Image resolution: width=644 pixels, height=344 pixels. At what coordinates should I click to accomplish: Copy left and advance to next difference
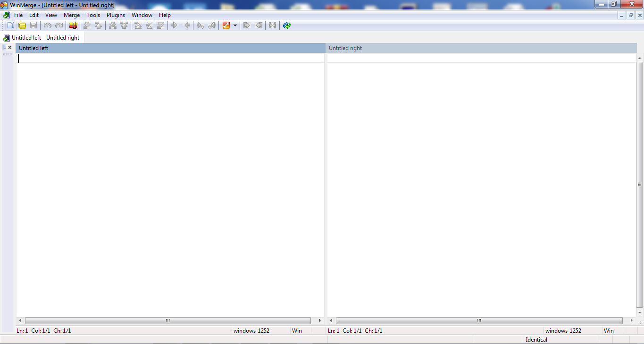(x=212, y=25)
